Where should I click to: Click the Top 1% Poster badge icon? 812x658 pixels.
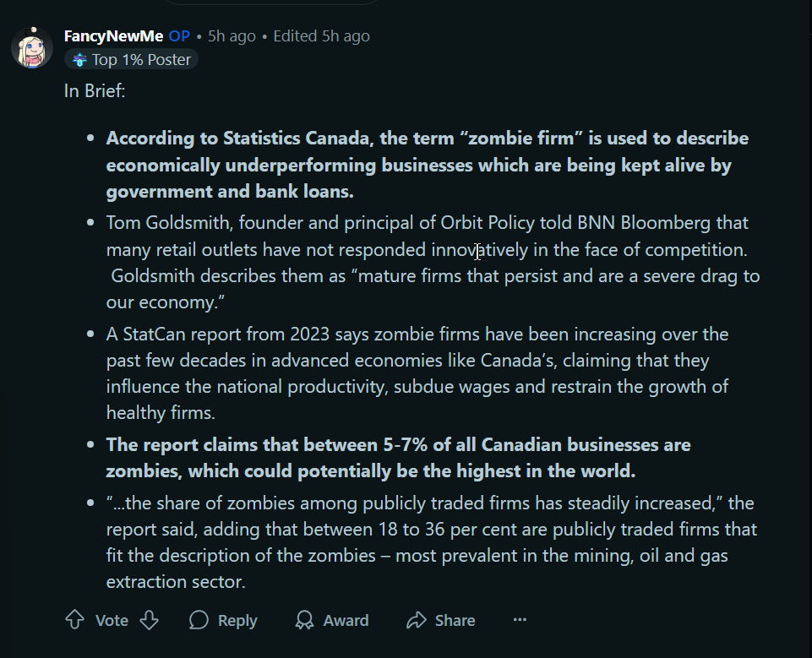tap(79, 59)
